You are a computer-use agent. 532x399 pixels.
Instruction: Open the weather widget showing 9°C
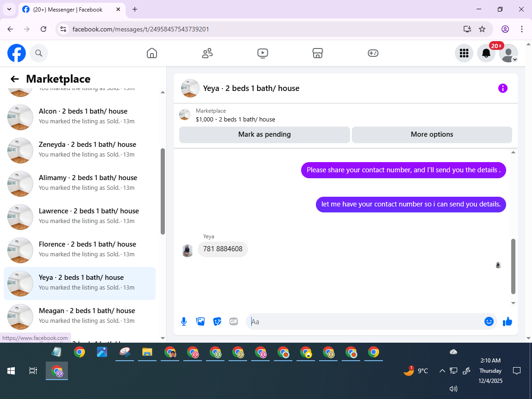point(416,371)
